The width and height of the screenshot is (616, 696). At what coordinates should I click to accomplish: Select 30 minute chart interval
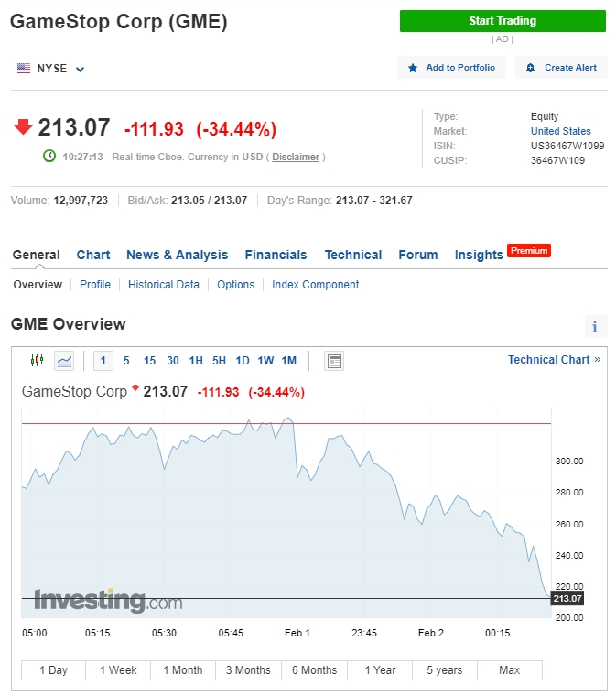click(x=172, y=361)
